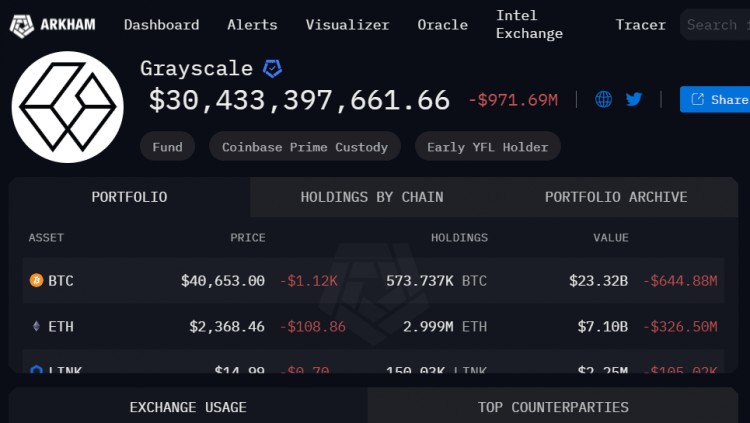
Task: Click the Grayscale entity logo
Action: point(67,107)
